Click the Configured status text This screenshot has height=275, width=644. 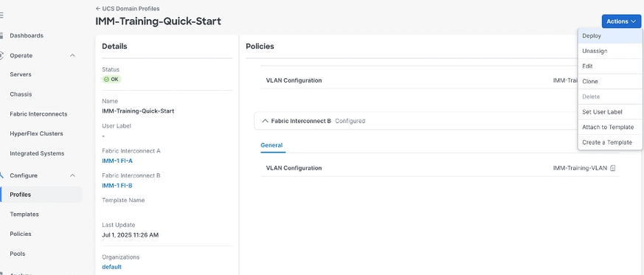[350, 121]
